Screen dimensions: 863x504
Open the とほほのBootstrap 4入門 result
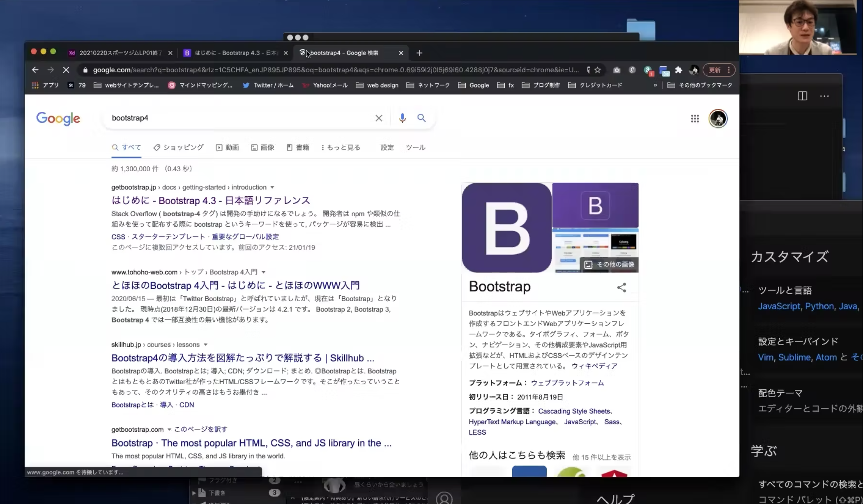(235, 285)
